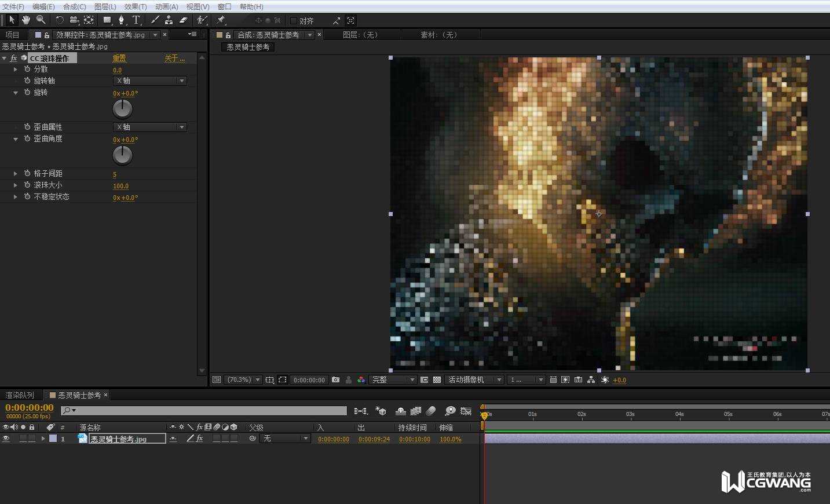Image resolution: width=830 pixels, height=504 pixels.
Task: Select the Pan Behind anchor point tool
Action: click(x=89, y=20)
